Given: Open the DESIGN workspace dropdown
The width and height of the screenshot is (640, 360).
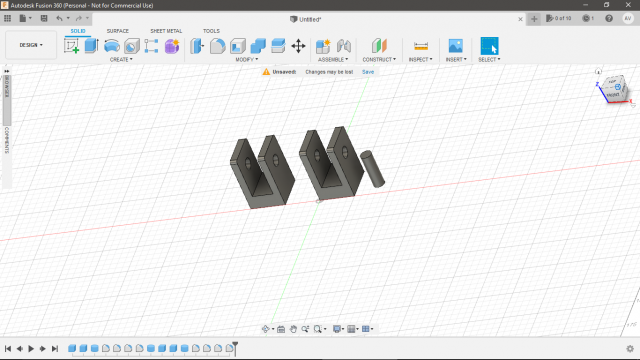Looking at the screenshot, I should click(31, 45).
